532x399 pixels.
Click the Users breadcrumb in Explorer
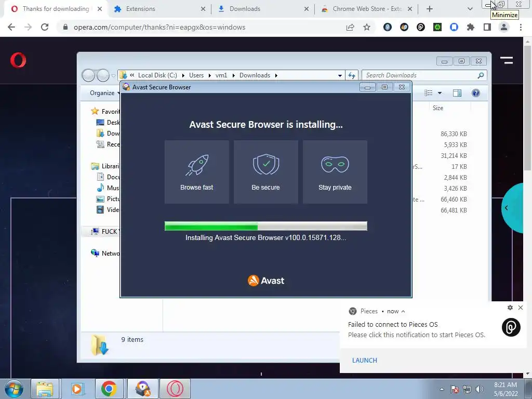click(x=196, y=75)
